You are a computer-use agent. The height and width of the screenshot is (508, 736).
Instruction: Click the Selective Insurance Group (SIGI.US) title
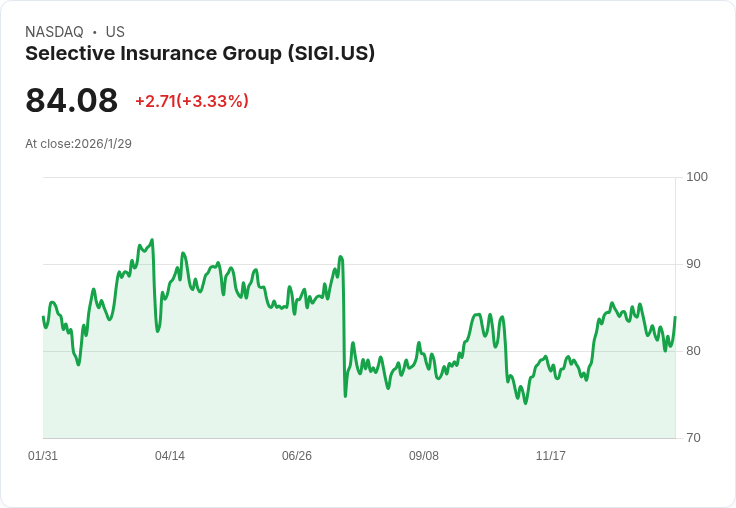tap(200, 54)
